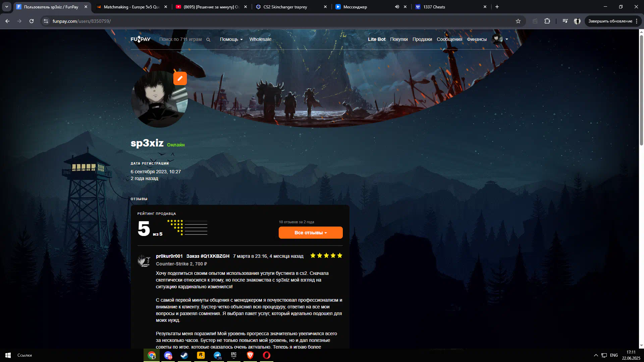Open Chrome three-dot menu
Image resolution: width=644 pixels, height=362 pixels.
tap(637, 21)
